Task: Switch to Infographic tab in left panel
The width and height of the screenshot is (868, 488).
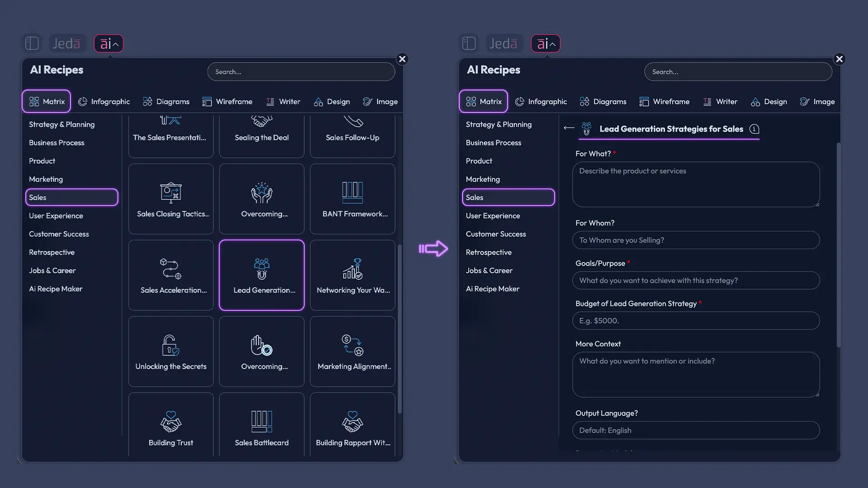Action: click(104, 102)
